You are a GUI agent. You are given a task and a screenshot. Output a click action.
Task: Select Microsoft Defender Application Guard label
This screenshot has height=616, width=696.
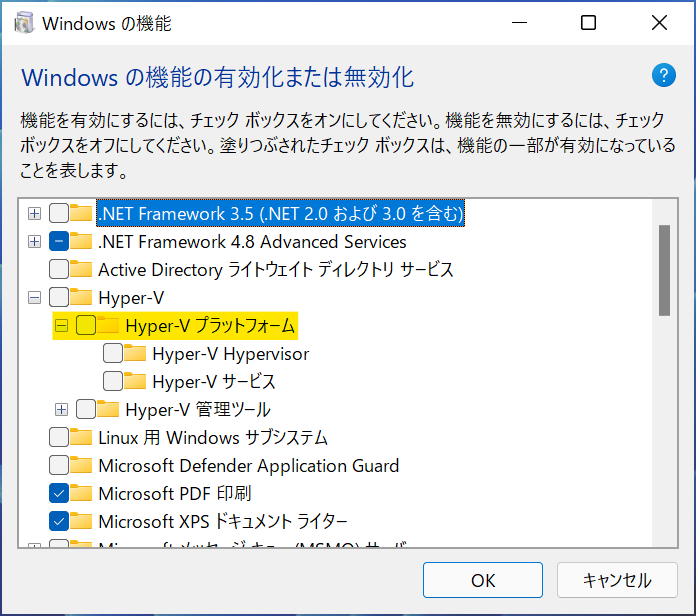click(x=249, y=466)
